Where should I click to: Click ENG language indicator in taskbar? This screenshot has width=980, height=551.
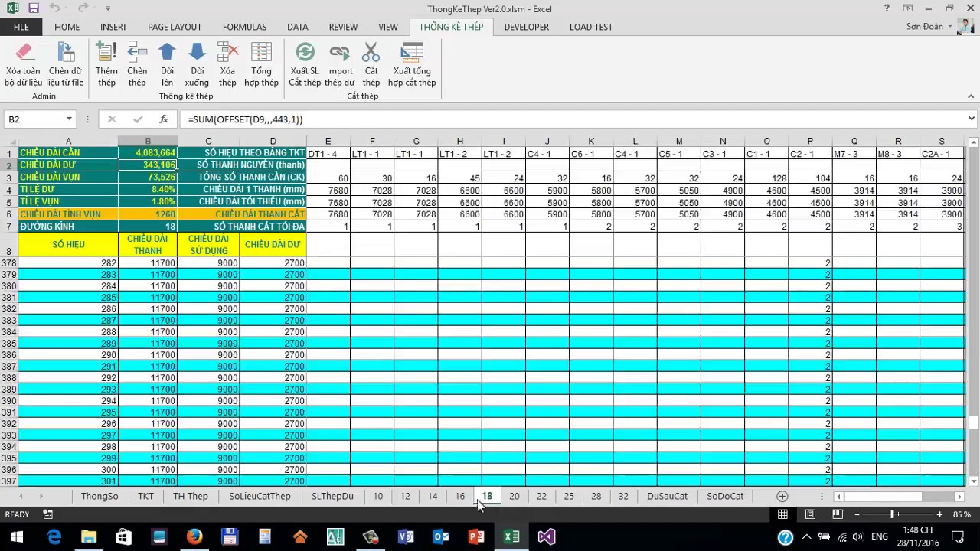(880, 536)
